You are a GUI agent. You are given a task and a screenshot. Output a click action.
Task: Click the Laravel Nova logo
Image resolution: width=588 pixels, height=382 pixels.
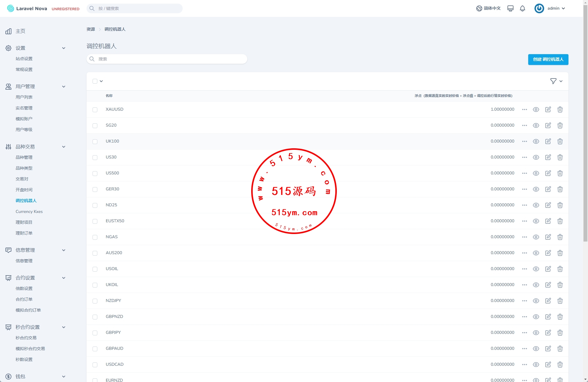tap(27, 8)
